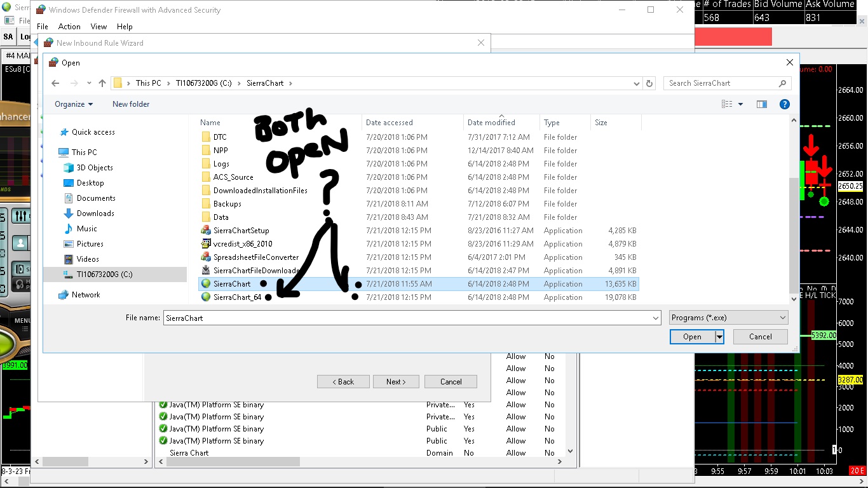
Task: Select the Desktop item in navigation pane
Action: (90, 183)
